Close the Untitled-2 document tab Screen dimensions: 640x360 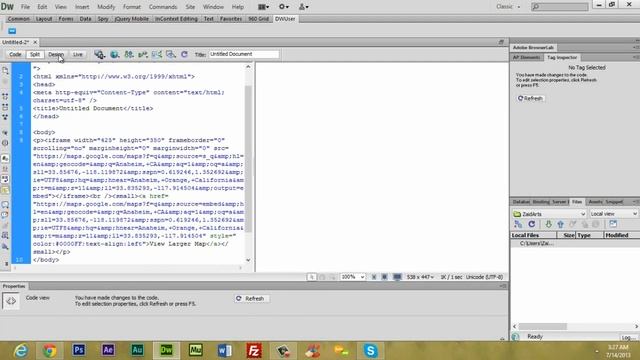pyautogui.click(x=35, y=42)
